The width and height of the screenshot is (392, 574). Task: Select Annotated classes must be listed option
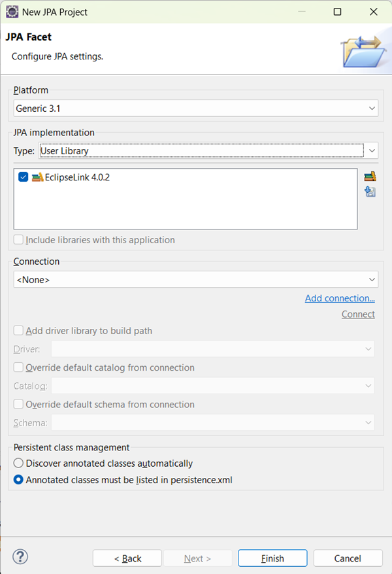coord(19,480)
